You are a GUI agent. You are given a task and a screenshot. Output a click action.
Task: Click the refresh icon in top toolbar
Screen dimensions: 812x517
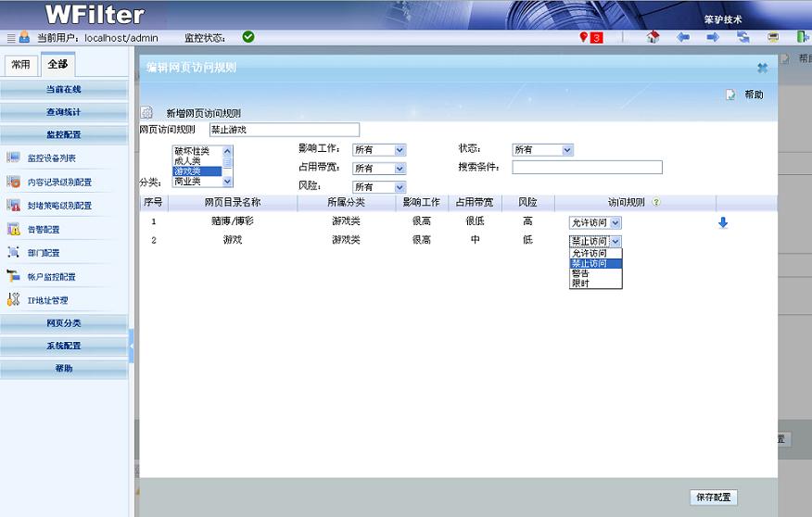(742, 37)
